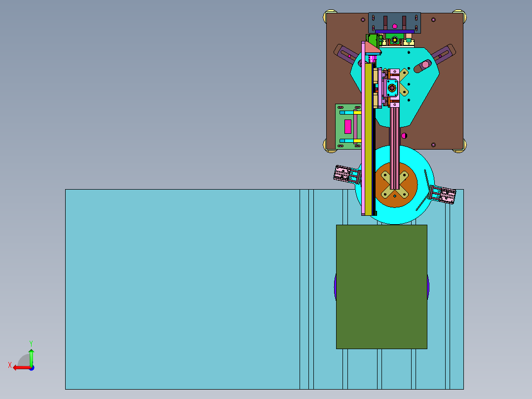This screenshot has width=532, height=399.
Task: Select the magenta ball on the gray block
Action: point(395,26)
